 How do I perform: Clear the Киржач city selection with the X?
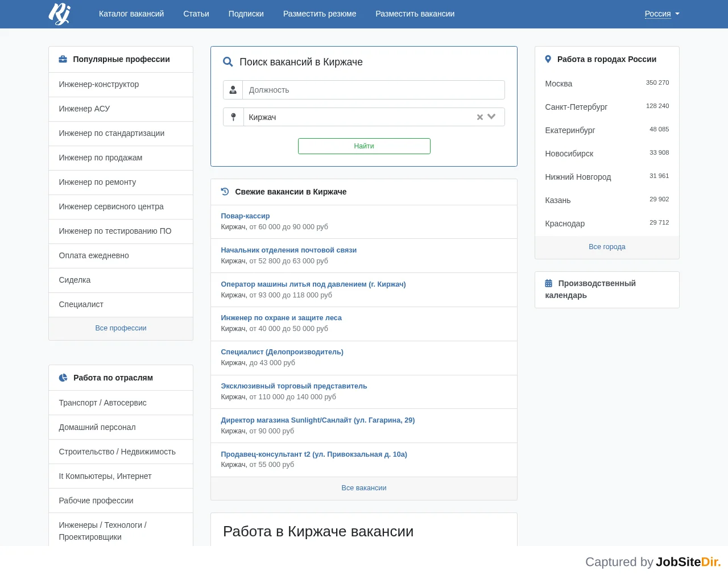coord(480,117)
